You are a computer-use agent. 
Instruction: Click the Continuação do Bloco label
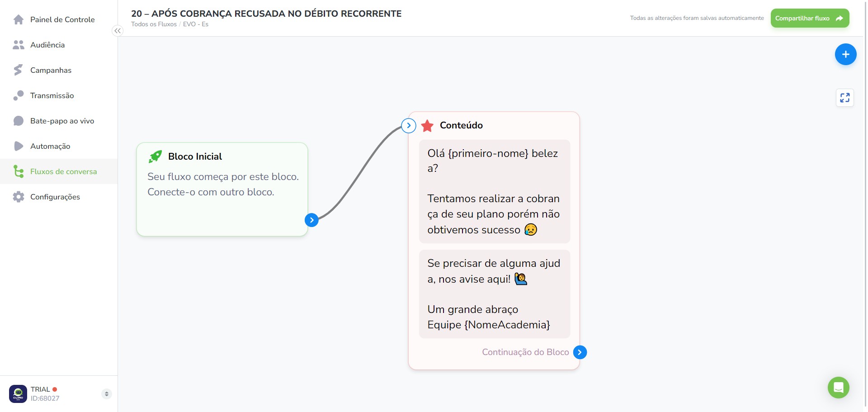pos(525,352)
